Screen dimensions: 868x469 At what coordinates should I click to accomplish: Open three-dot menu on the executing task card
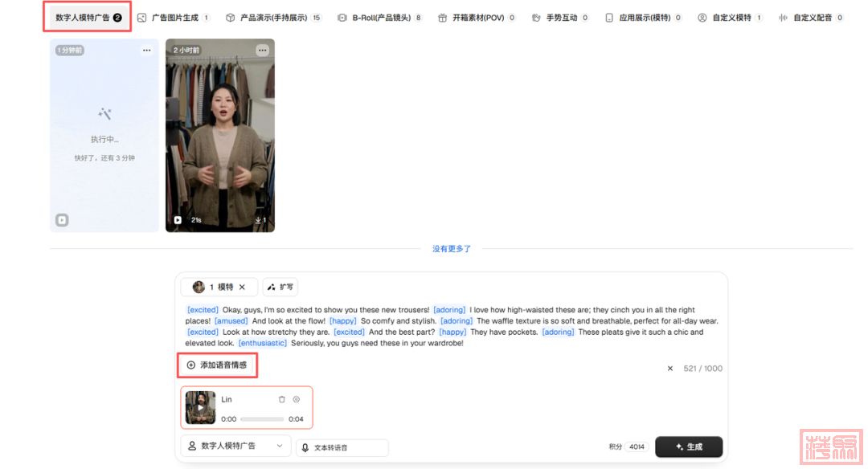(146, 51)
